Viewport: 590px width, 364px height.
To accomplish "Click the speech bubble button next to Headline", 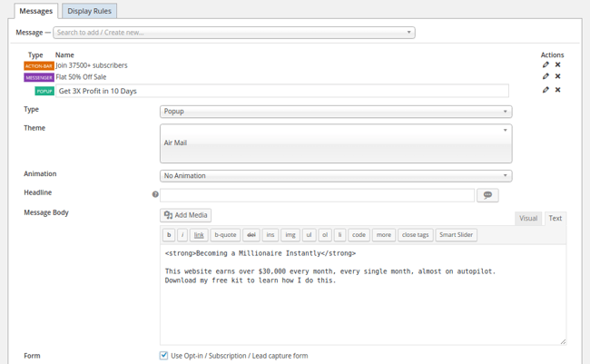I will point(487,195).
